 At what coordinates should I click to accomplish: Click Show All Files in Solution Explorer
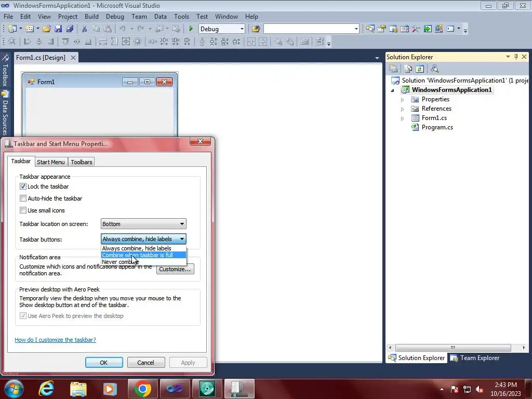[x=408, y=69]
